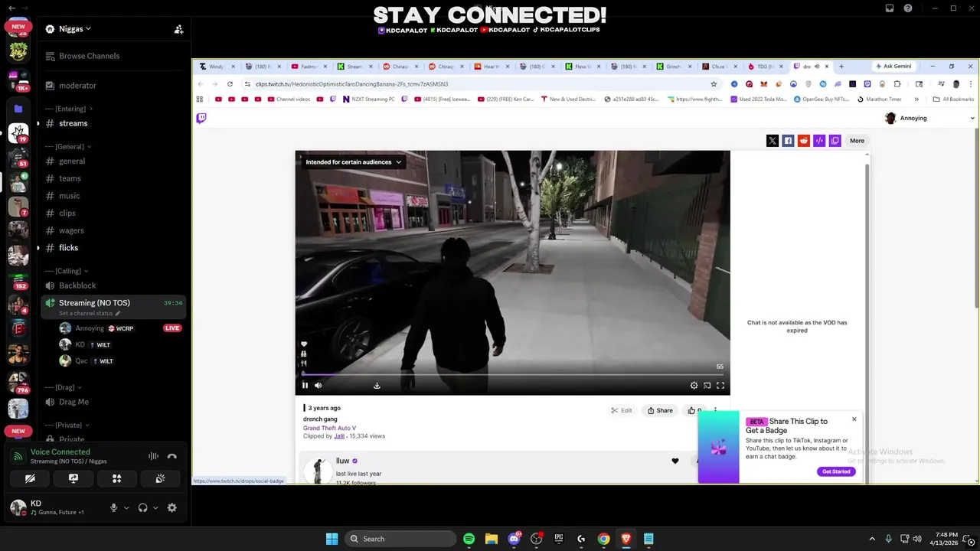Deafen audio with the headphones icon
The width and height of the screenshot is (980, 551).
142,507
